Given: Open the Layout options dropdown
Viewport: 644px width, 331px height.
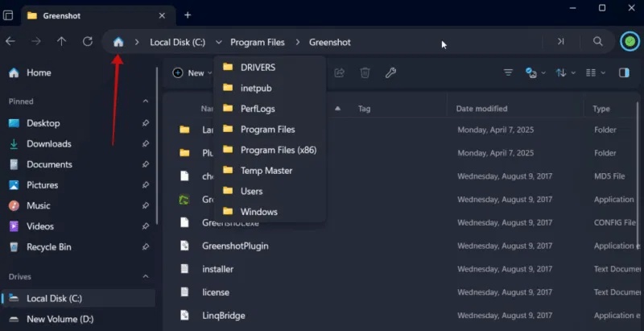Looking at the screenshot, I should point(596,72).
